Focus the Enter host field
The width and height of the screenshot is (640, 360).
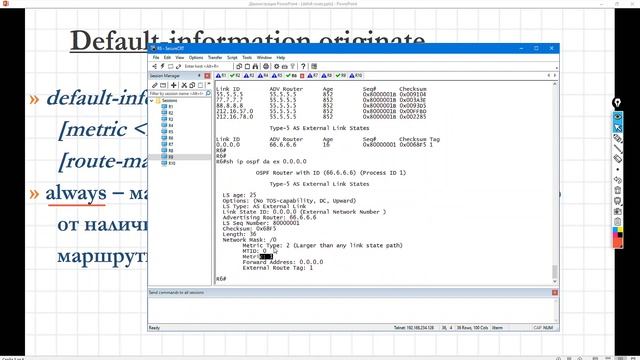207,66
